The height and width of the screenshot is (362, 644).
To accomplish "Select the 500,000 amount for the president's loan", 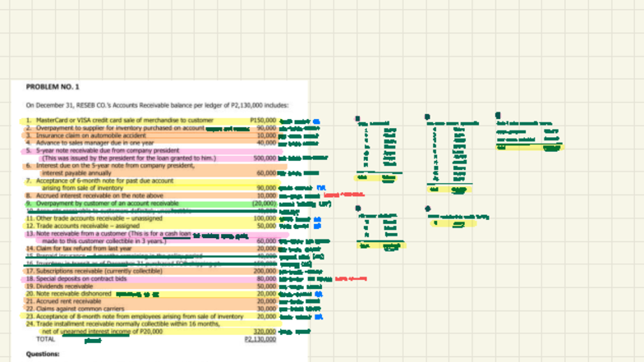I will click(264, 158).
